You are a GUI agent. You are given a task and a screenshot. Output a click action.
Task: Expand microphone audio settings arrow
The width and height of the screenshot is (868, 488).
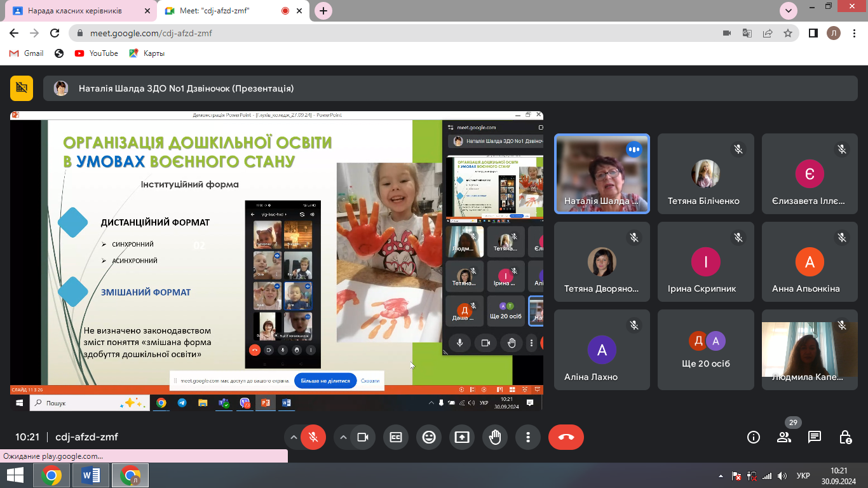294,437
